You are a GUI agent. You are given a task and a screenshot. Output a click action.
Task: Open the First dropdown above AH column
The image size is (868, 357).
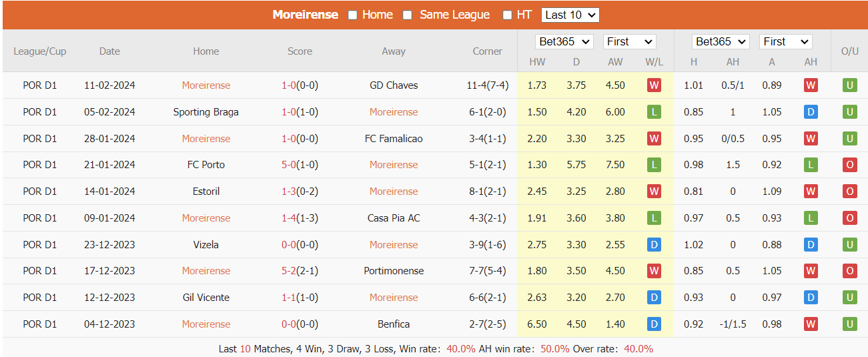click(x=786, y=41)
